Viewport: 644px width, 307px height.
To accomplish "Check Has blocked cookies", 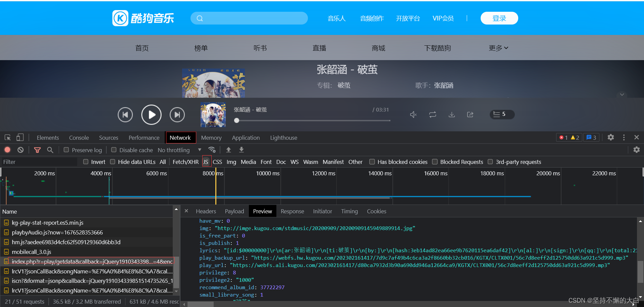I will [x=372, y=162].
